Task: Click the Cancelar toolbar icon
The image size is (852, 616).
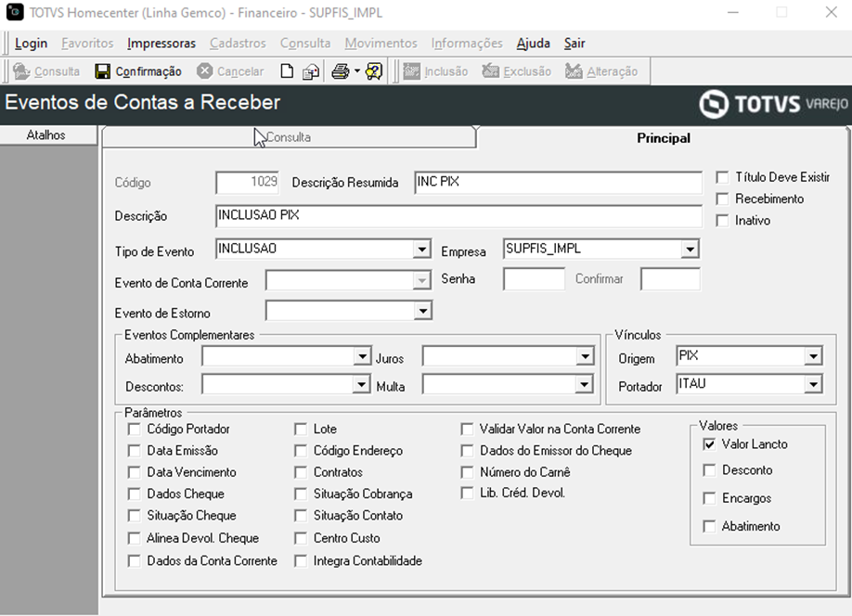Action: (204, 71)
